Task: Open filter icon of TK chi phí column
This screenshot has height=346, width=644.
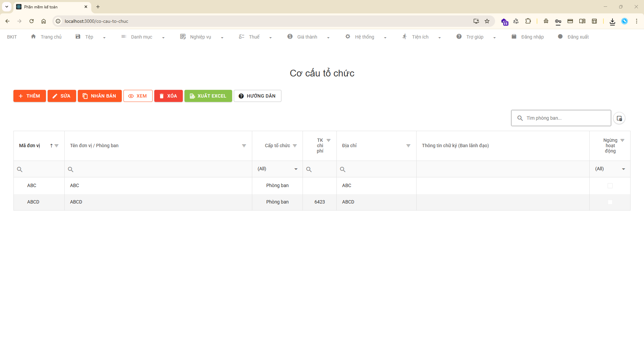Action: pyautogui.click(x=329, y=140)
